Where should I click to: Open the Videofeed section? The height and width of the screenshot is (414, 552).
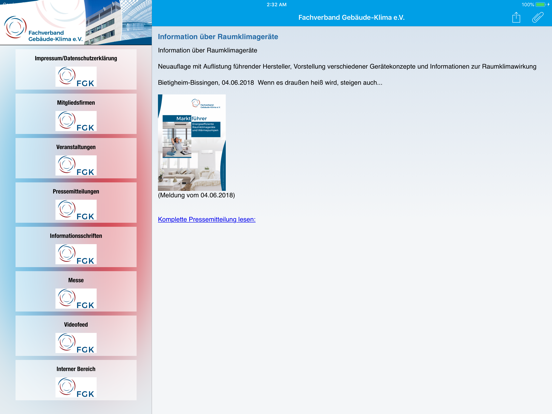click(x=76, y=335)
